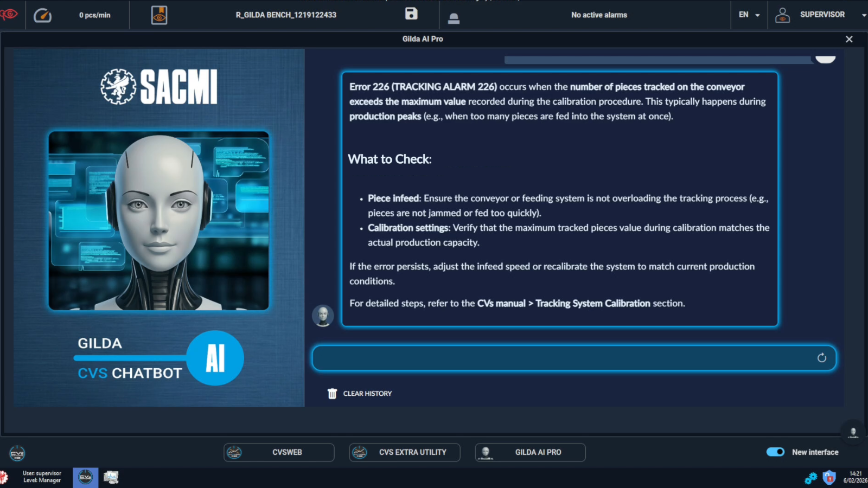The image size is (868, 488).
Task: Open the recipe icon beside R_GILDA BENCH
Action: click(x=159, y=15)
